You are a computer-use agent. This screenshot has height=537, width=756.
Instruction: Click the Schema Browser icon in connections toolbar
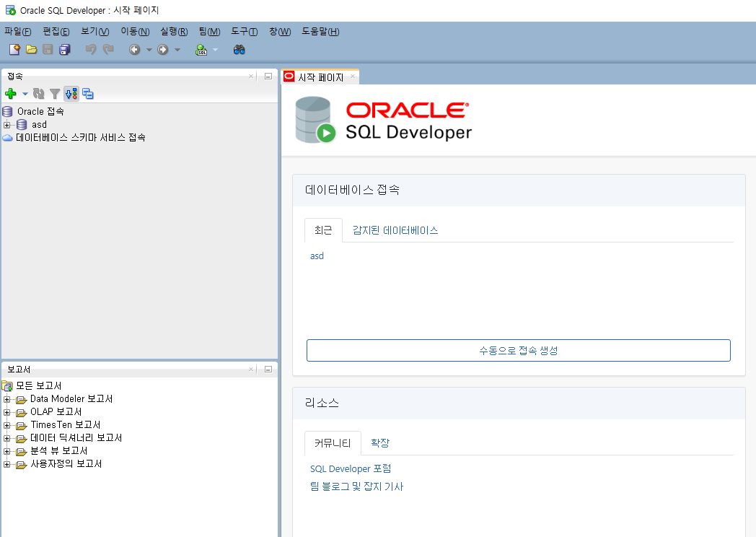tap(88, 94)
